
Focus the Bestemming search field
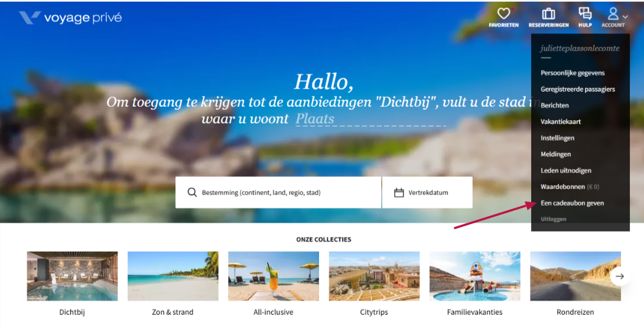278,193
